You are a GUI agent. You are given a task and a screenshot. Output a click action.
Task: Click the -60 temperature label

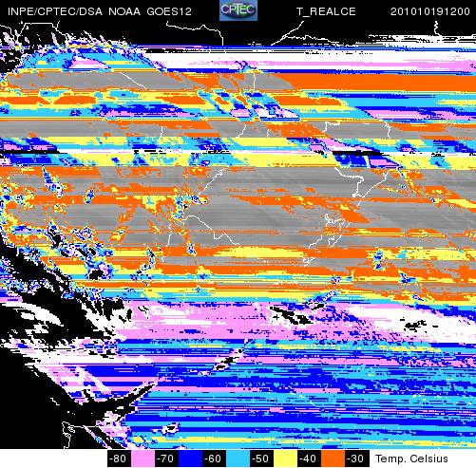[x=214, y=459]
